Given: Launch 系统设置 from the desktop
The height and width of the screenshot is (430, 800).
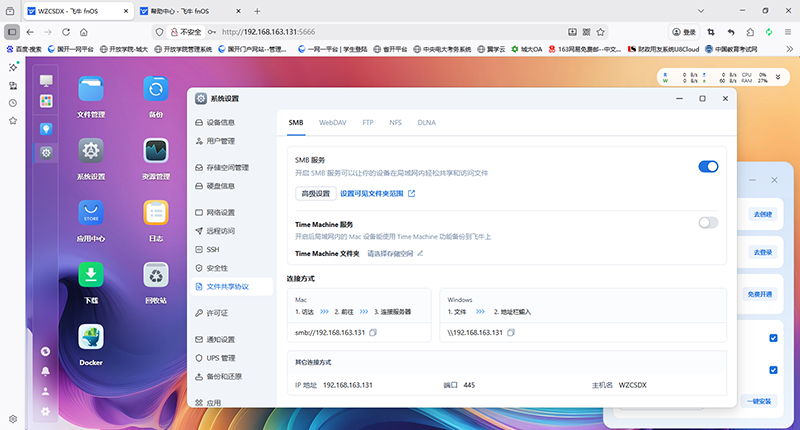Looking at the screenshot, I should click(91, 151).
